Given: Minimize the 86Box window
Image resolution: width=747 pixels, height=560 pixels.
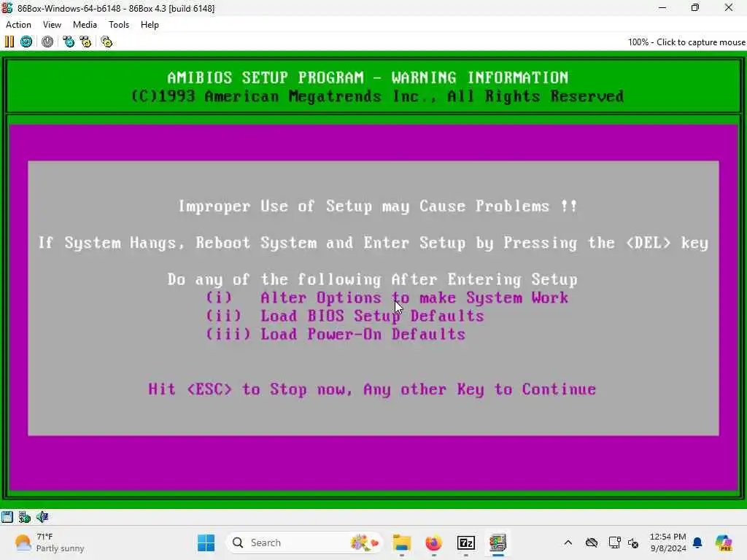Looking at the screenshot, I should coord(662,7).
